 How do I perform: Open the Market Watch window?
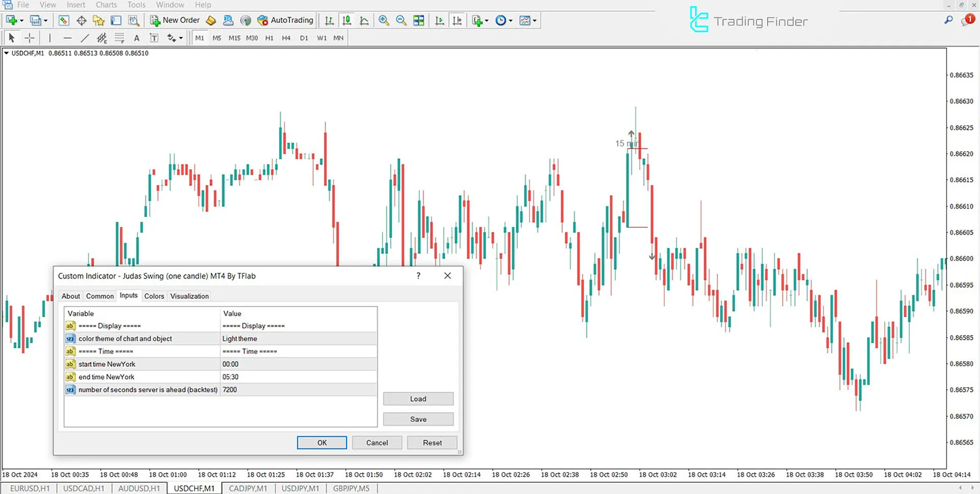(x=63, y=20)
